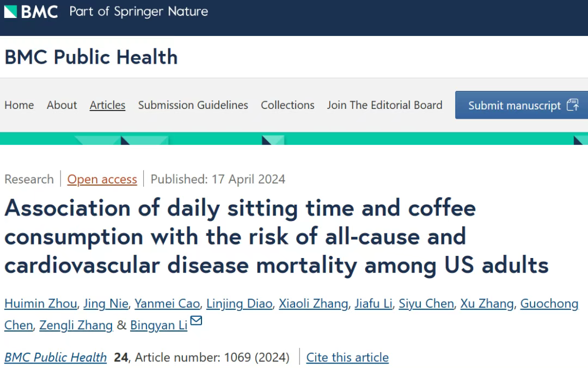Select Join The Editorial Board
The image size is (588, 368).
(x=385, y=105)
